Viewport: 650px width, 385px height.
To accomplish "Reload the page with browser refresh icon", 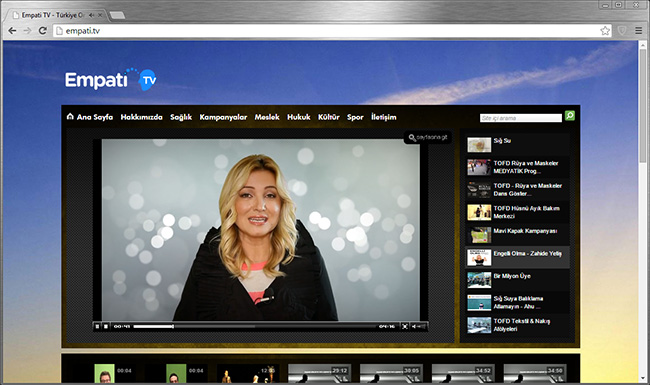I will pos(42,31).
